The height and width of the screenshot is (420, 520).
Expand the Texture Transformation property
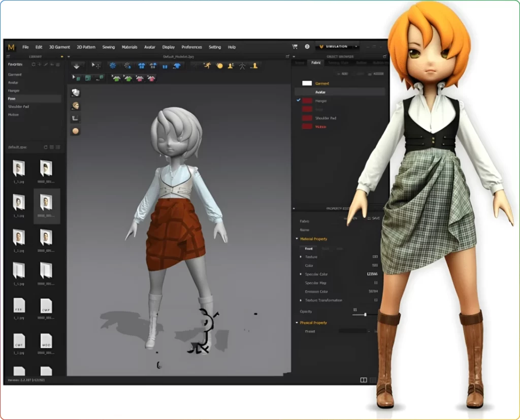coord(301,300)
